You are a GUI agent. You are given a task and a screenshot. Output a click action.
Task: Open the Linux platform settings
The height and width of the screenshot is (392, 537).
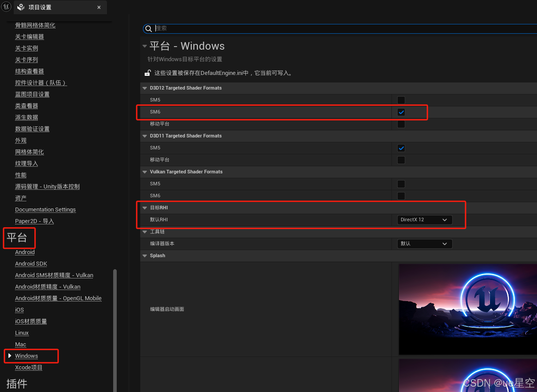[x=22, y=333]
